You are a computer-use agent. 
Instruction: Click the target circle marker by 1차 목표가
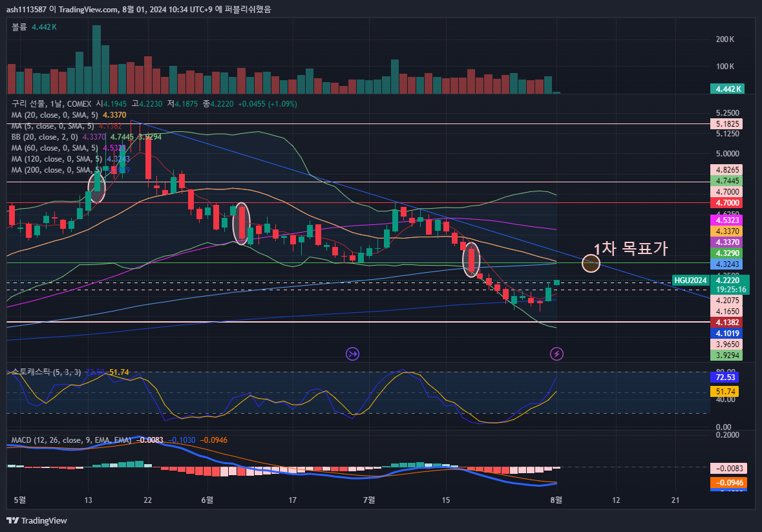tap(591, 263)
